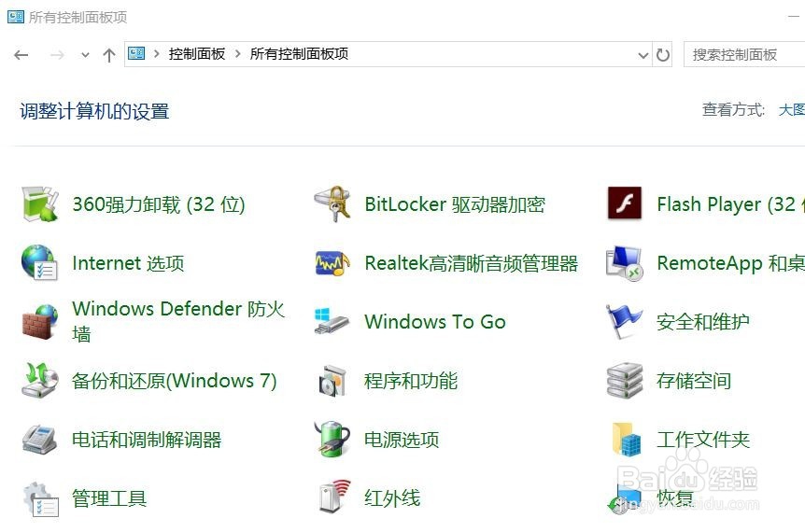Open 备份和还原(Windows 7) link
This screenshot has height=532, width=805.
click(175, 381)
